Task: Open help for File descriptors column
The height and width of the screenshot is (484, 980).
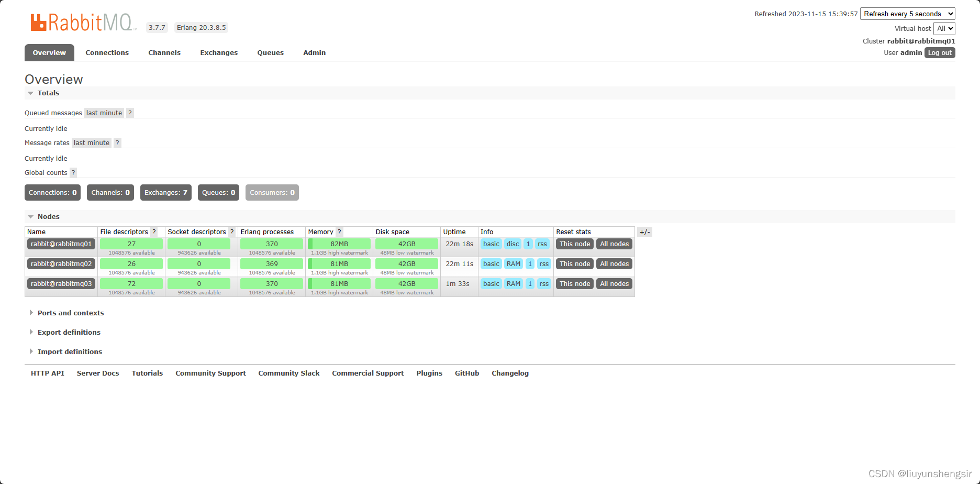Action: [154, 232]
